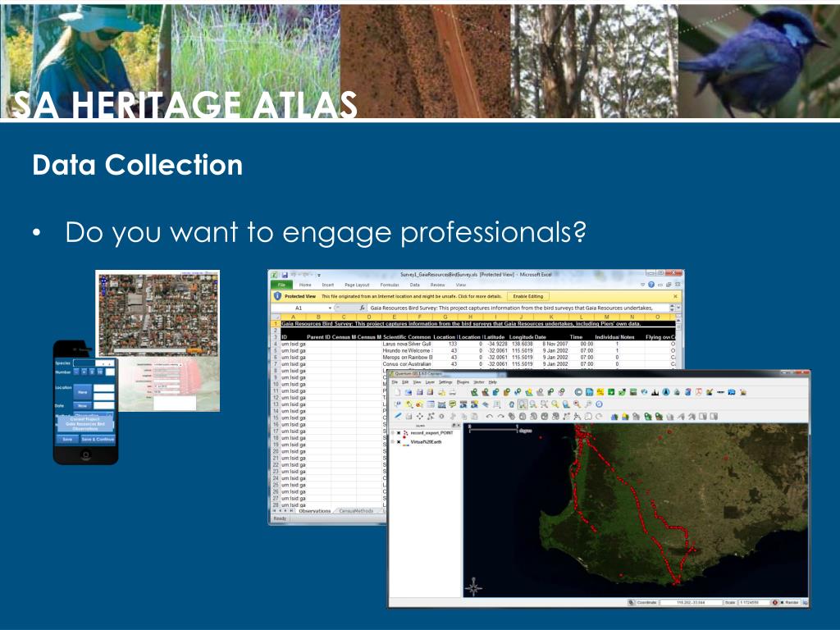Open the File tab in Excel
The image size is (840, 630).
(281, 285)
